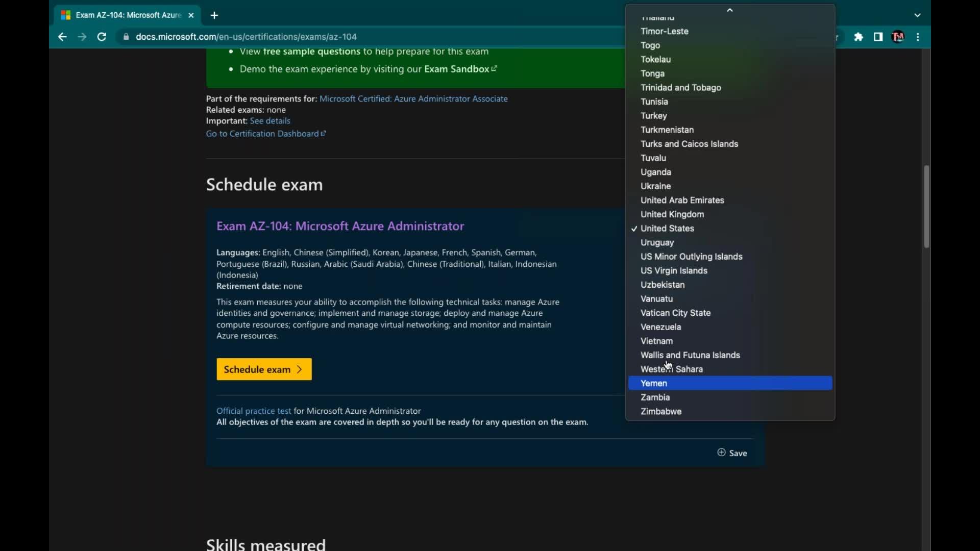Close the Exam AZ-104 tab
The image size is (980, 551).
pos(191,15)
